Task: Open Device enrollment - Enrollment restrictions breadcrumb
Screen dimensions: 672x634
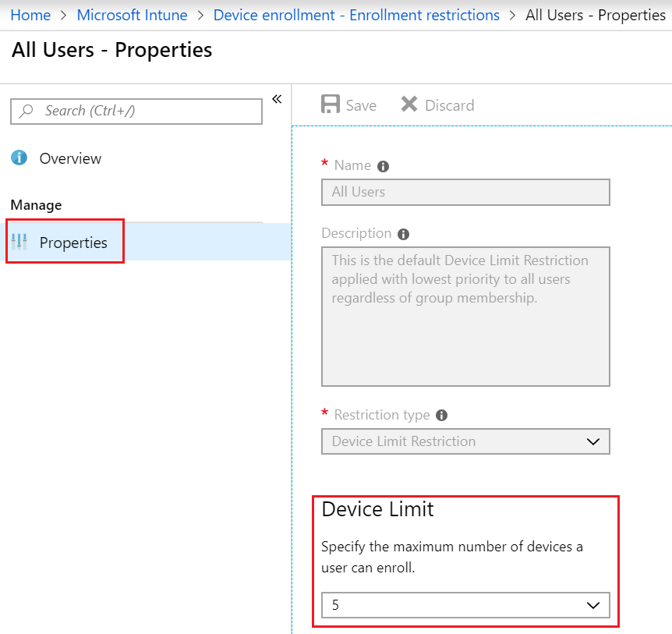Action: pyautogui.click(x=356, y=15)
